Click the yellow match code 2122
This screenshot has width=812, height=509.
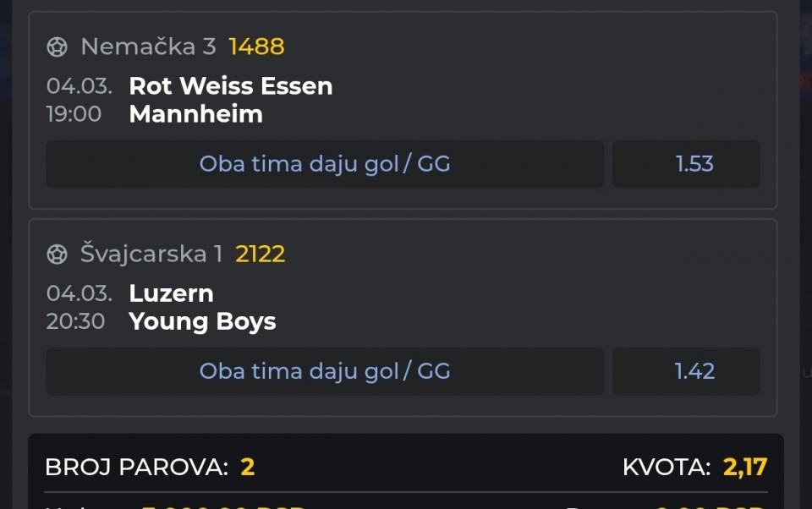coord(261,254)
